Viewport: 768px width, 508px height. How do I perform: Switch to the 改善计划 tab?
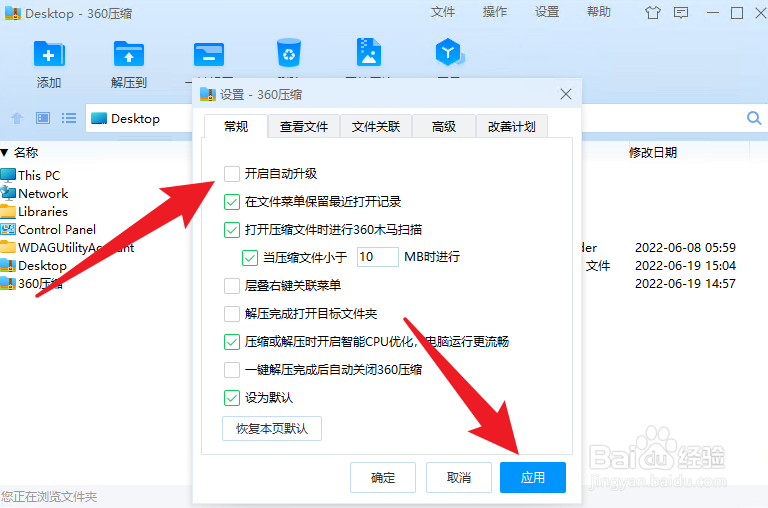tap(512, 127)
